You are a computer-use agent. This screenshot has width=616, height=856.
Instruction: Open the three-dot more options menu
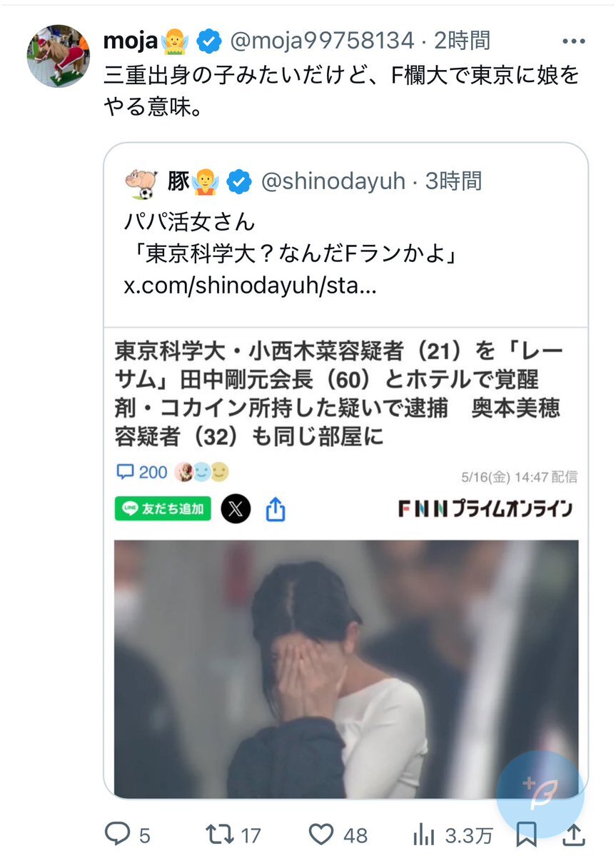point(573,41)
